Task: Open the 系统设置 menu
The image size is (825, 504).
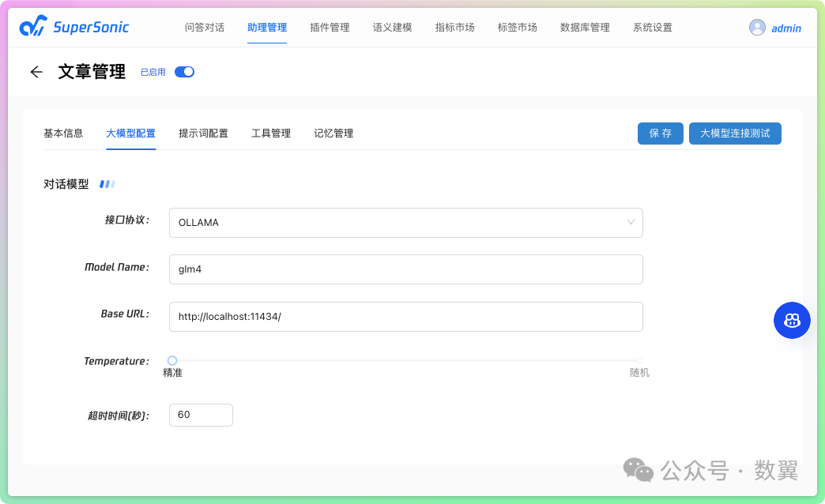Action: click(x=653, y=28)
